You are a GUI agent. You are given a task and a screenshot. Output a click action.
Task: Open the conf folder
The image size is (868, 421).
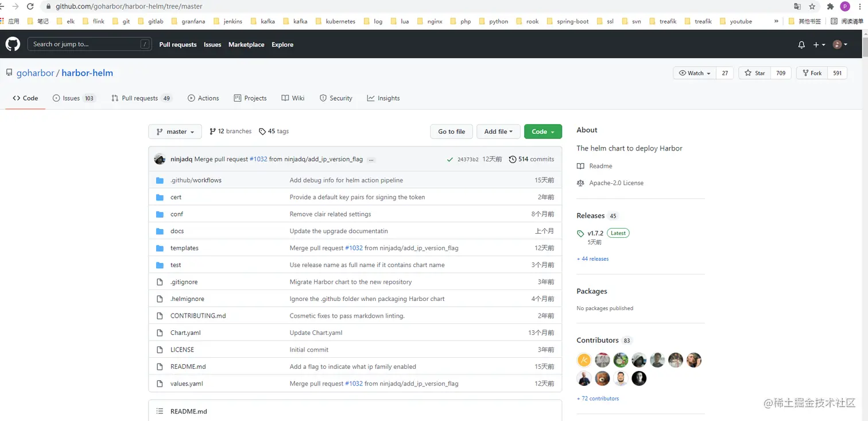(177, 214)
